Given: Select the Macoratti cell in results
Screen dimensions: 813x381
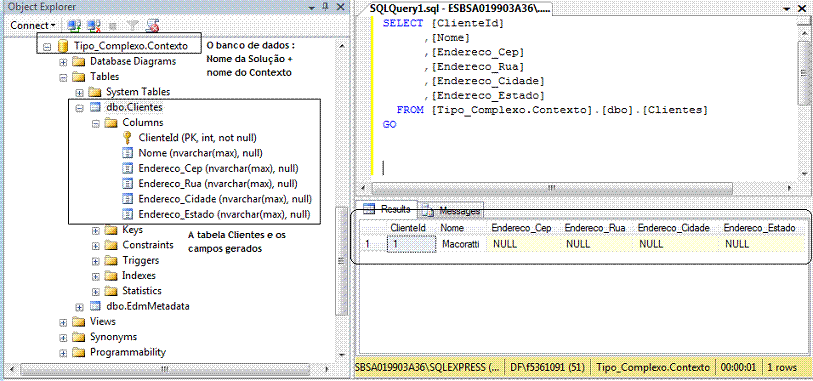Looking at the screenshot, I should (x=461, y=244).
